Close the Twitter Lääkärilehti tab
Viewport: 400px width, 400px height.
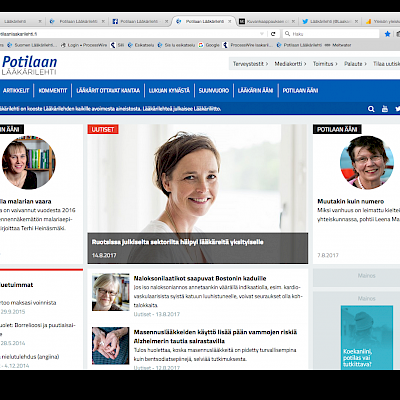point(356,21)
